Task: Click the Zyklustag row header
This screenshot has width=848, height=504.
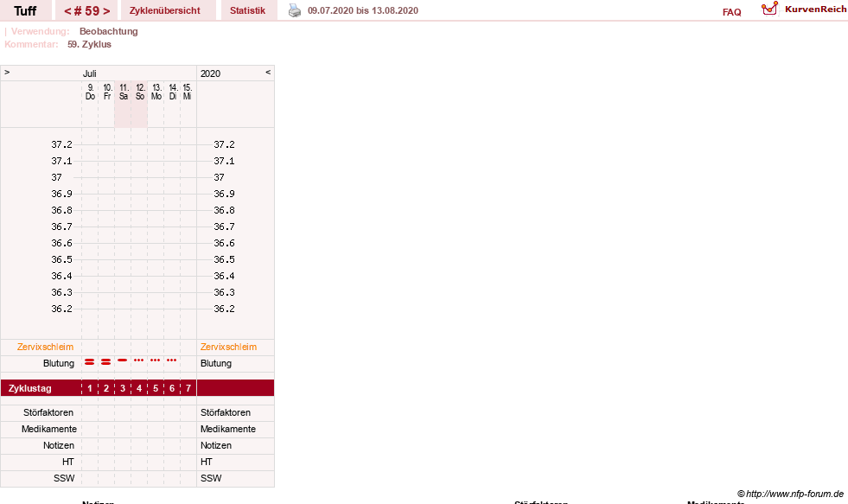Action: click(x=29, y=388)
